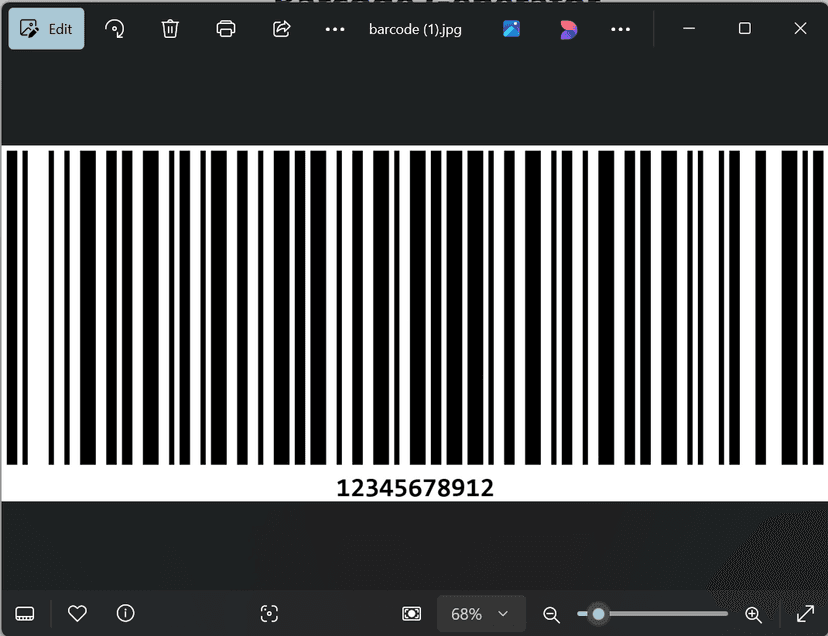Click the barcode (1).jpg file name
The image size is (828, 636).
pyautogui.click(x=415, y=29)
